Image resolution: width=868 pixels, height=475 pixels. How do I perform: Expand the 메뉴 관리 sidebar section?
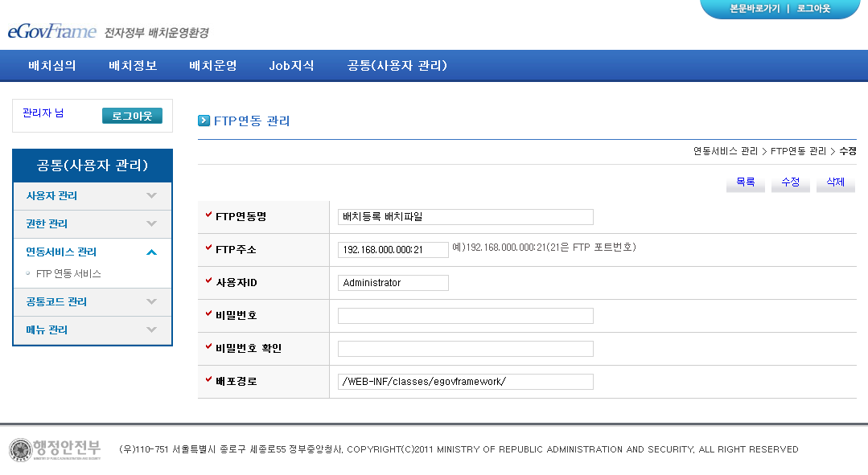92,330
